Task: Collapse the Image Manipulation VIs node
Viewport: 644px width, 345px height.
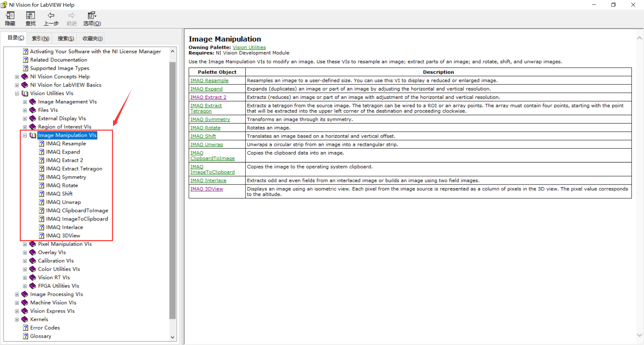Action: click(x=25, y=135)
